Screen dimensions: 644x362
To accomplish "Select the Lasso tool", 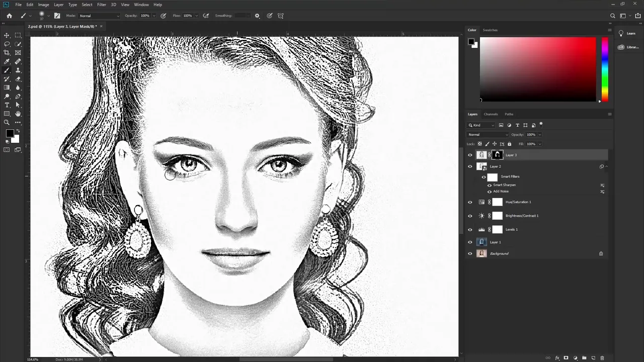I will click(7, 44).
